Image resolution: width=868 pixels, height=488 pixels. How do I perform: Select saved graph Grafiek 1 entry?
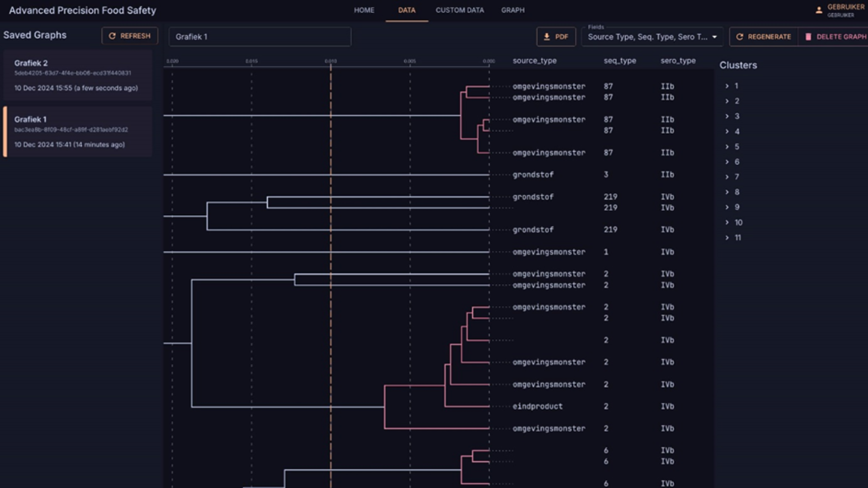77,131
